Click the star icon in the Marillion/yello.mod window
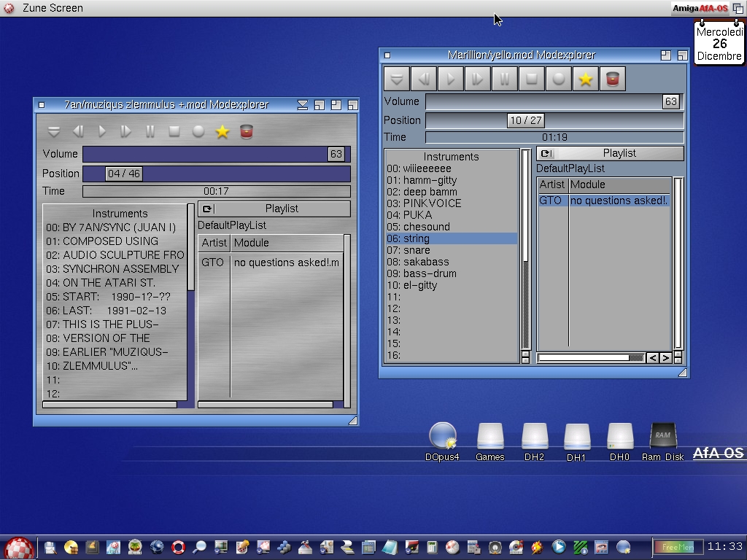 (585, 79)
